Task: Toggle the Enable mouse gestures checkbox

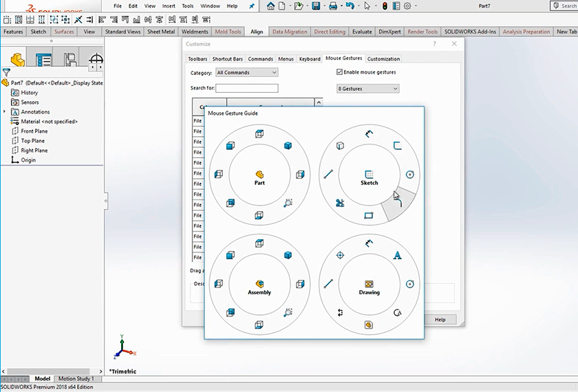Action: 339,72
